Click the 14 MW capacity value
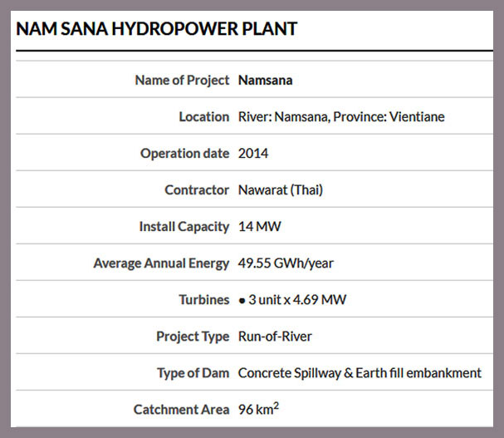The width and height of the screenshot is (504, 438). (259, 227)
